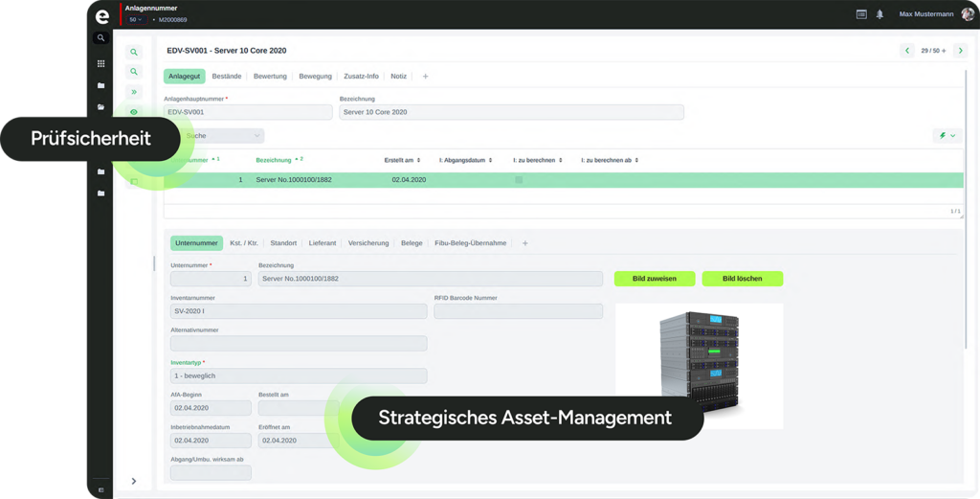Viewport: 980px width, 499px height.
Task: Click the notification bell icon
Action: tap(880, 14)
